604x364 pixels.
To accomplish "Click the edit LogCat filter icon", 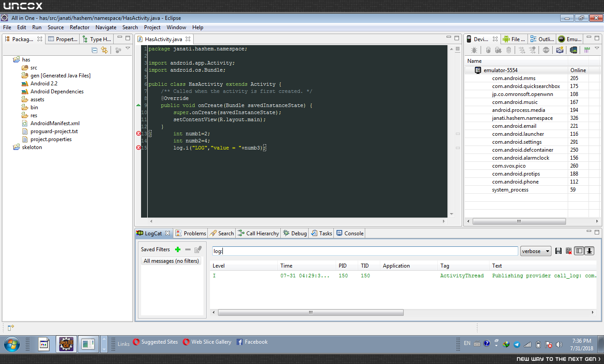I will [198, 249].
